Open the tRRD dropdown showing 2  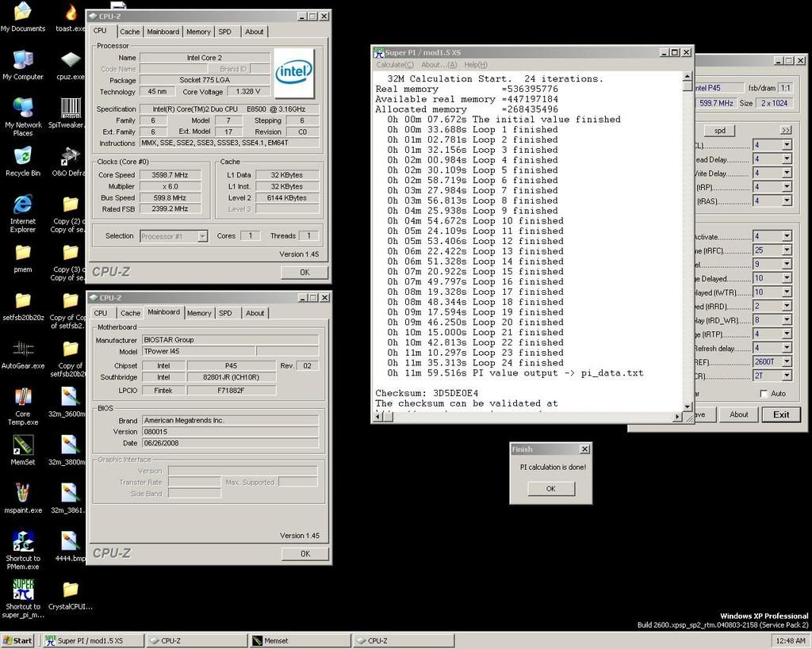point(787,306)
